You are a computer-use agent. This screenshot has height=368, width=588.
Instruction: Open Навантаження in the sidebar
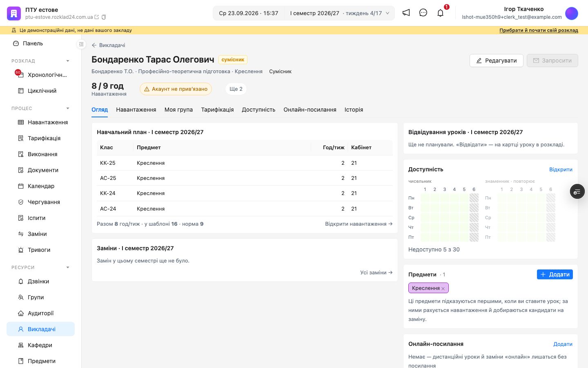click(40, 122)
